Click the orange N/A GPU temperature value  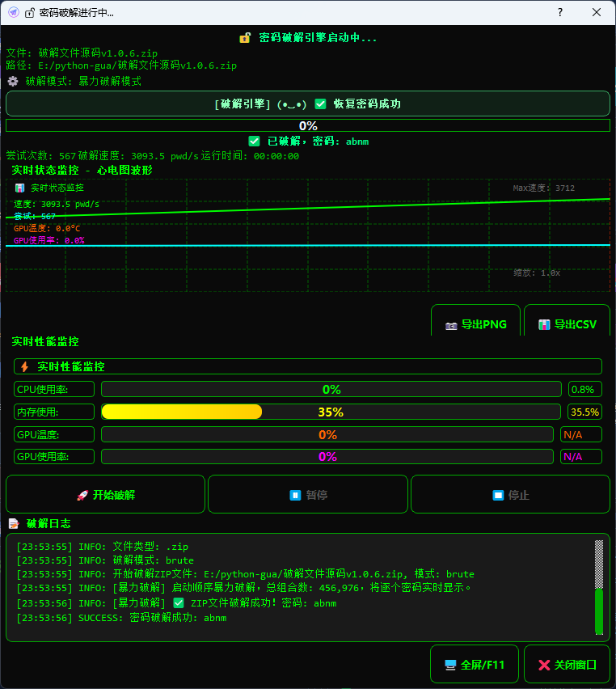point(581,434)
